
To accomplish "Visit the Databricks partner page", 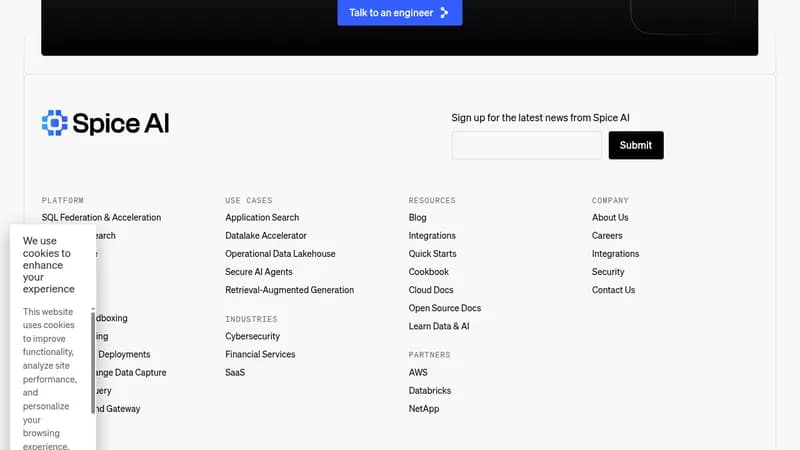I will point(430,390).
